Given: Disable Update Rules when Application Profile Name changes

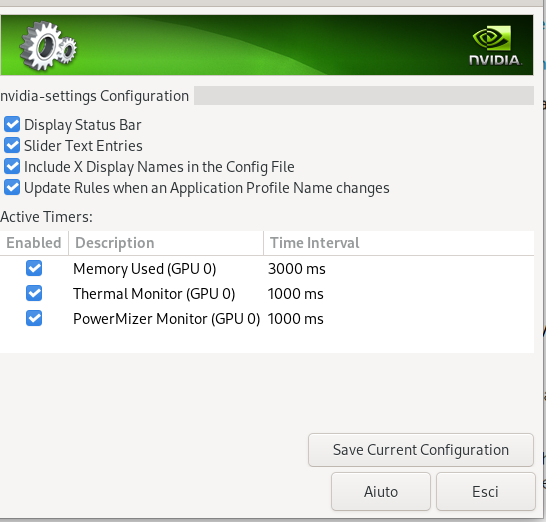Looking at the screenshot, I should tap(12, 187).
